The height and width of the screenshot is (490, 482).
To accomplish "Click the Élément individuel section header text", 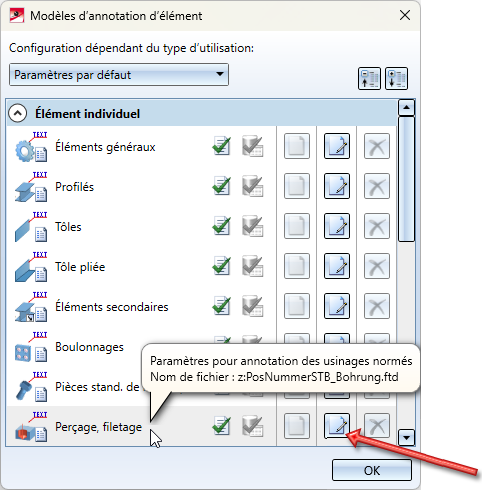I will (87, 114).
